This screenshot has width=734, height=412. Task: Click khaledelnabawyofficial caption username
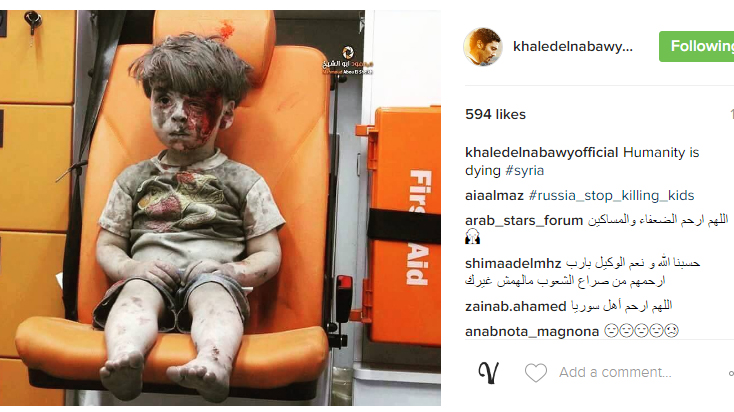pyautogui.click(x=542, y=153)
